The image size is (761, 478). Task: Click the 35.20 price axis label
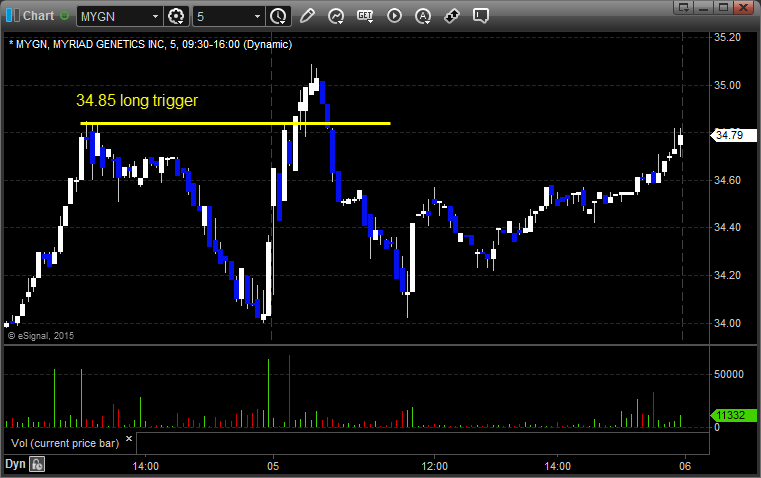[728, 37]
